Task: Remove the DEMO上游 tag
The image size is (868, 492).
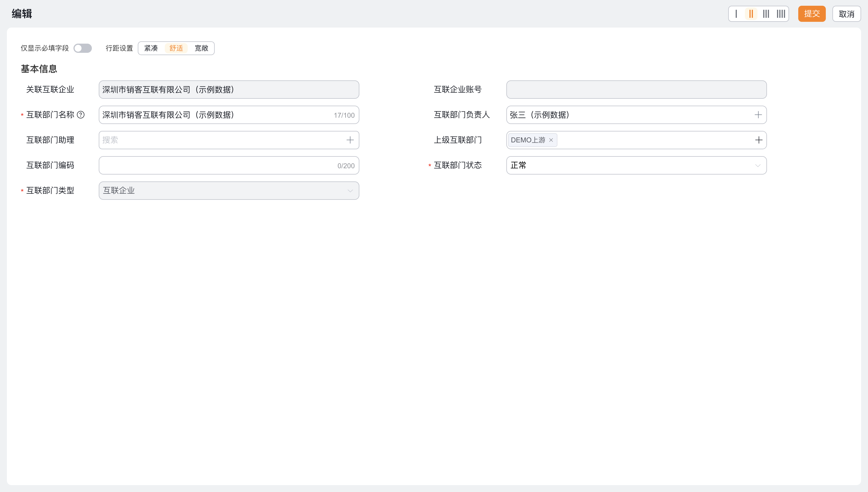Action: 551,140
